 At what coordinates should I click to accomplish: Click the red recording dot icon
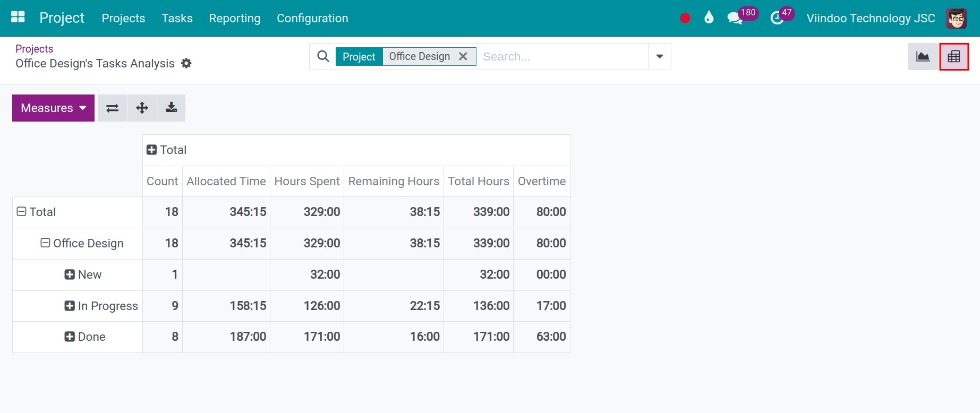(x=685, y=18)
